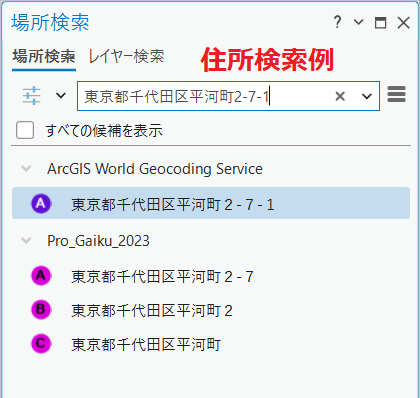Switch to the レイヤー検索 tab
Screen dimensions: 420x398
tap(126, 56)
